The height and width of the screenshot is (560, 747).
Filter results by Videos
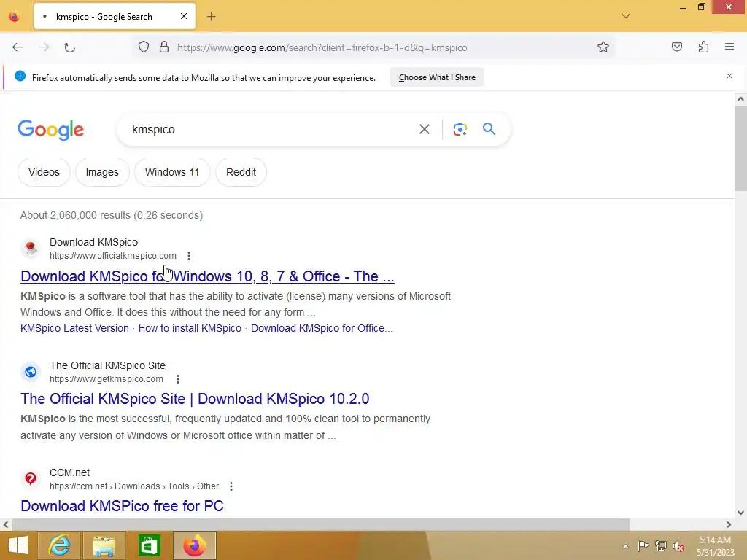(x=44, y=172)
